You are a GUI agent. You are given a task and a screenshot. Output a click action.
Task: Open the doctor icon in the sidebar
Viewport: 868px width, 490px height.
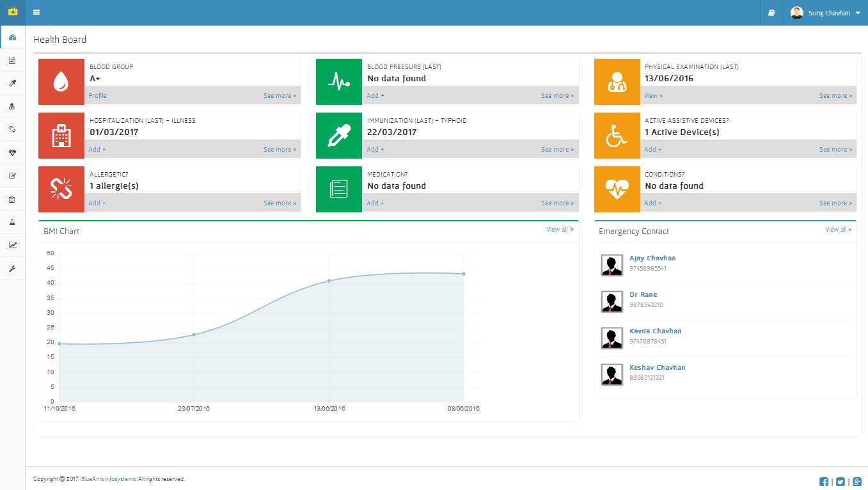coord(12,106)
